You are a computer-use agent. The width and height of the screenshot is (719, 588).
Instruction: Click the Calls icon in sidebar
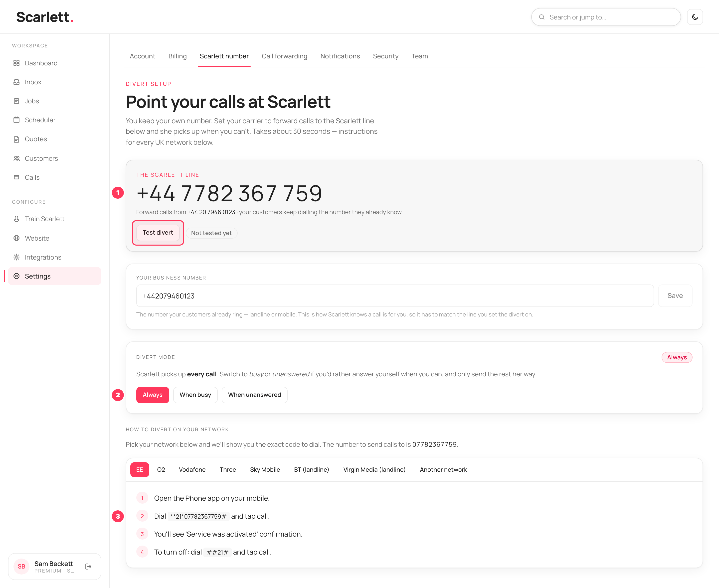tap(16, 177)
